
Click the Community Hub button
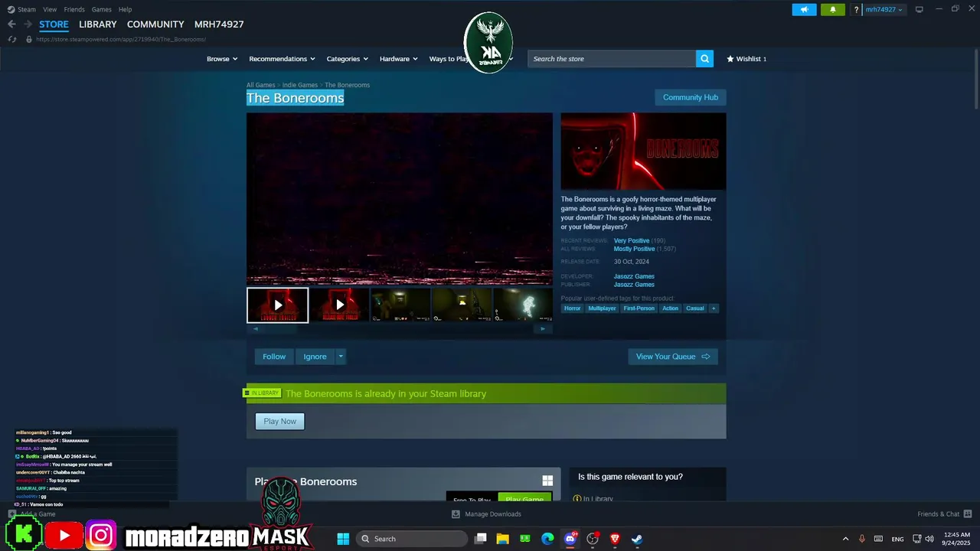click(x=691, y=97)
